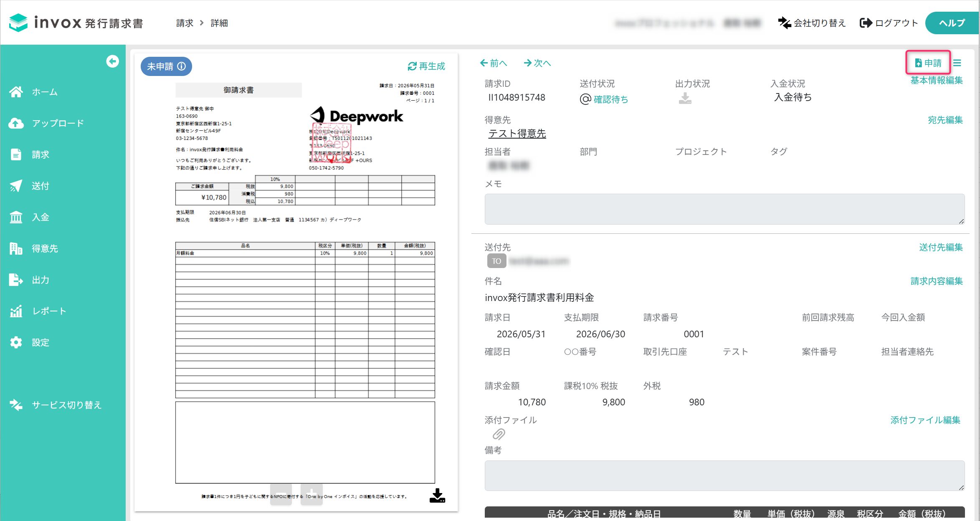This screenshot has width=980, height=521.
Task: Click the 請求日 value 2026/05/31
Action: click(521, 334)
